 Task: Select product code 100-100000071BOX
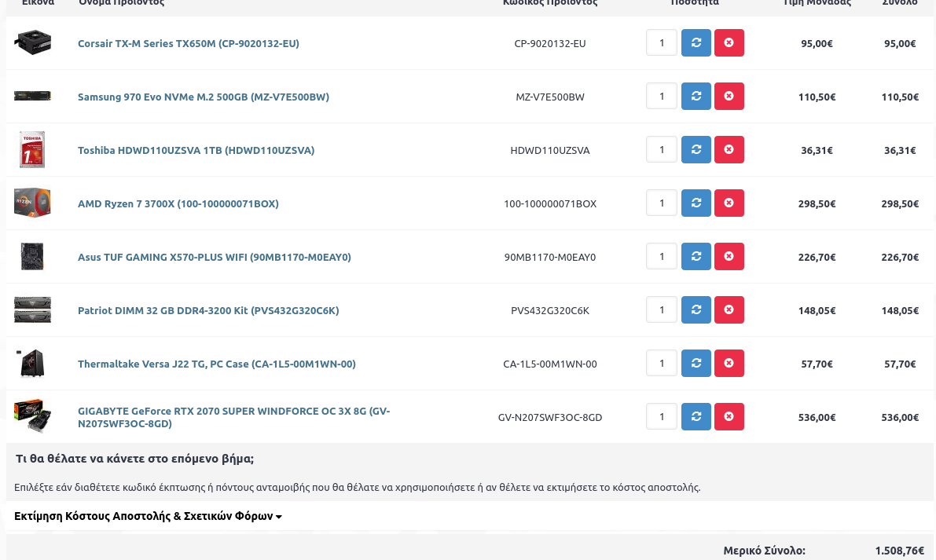550,203
